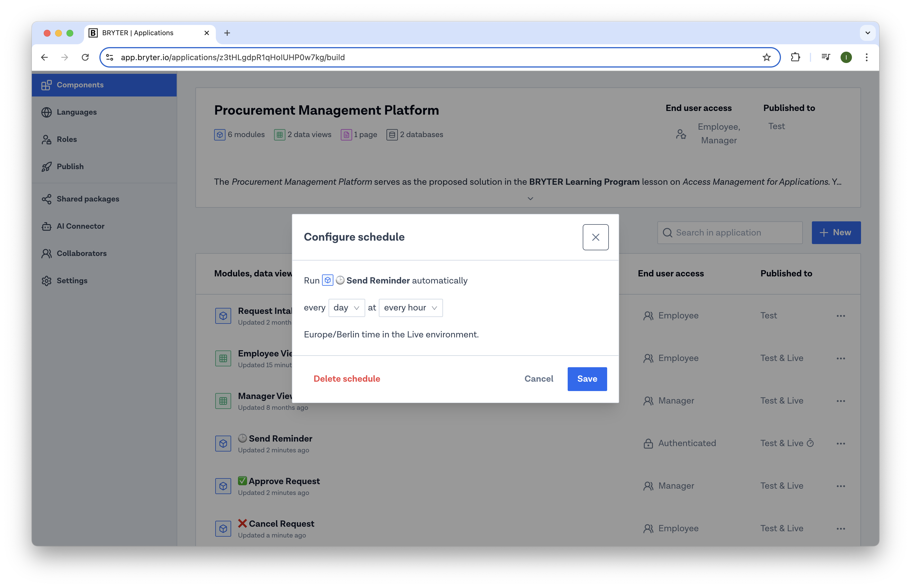Viewport: 911px width, 588px height.
Task: Expand the application description chevron
Action: pyautogui.click(x=530, y=199)
